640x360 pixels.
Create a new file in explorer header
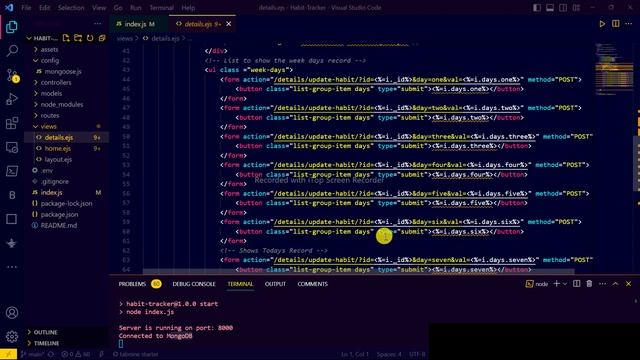coord(66,38)
